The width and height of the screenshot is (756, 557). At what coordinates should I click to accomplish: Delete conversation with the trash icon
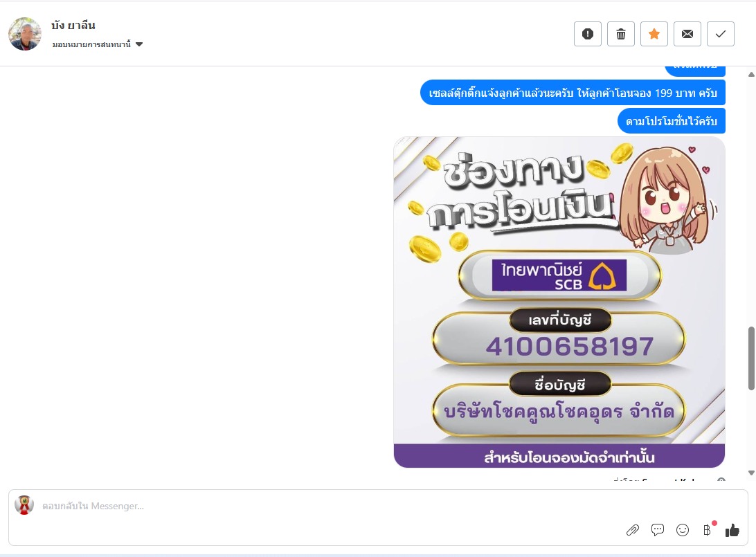(620, 34)
